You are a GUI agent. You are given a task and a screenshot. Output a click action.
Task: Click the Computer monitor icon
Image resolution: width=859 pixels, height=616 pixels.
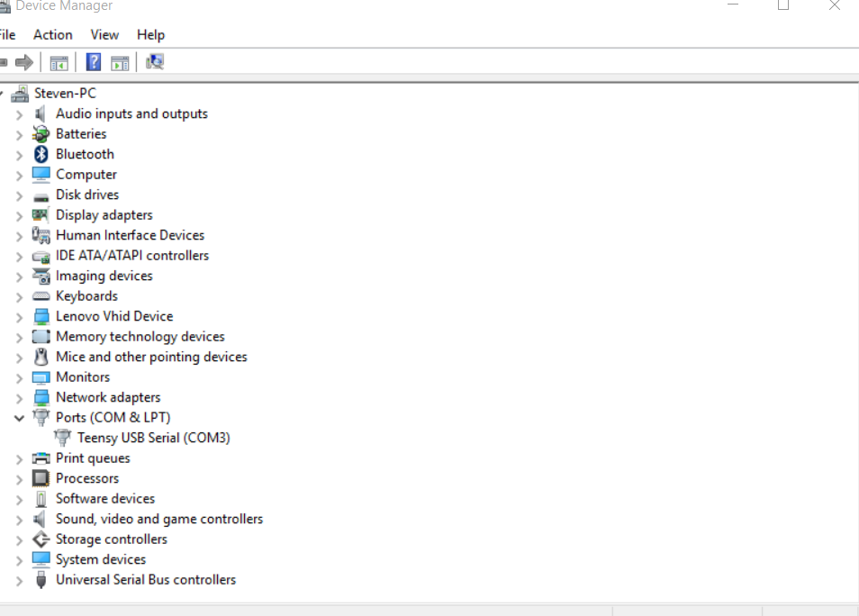click(x=41, y=175)
